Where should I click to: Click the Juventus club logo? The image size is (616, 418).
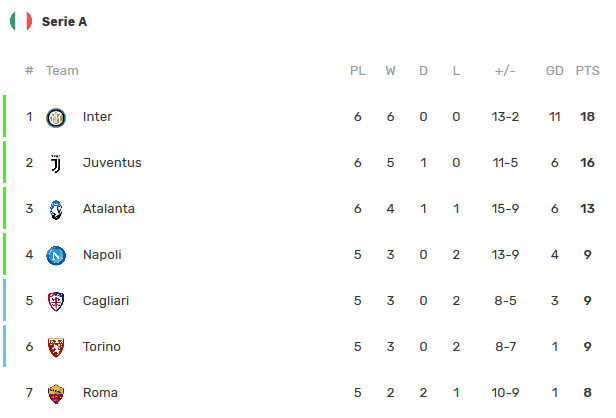tap(56, 163)
